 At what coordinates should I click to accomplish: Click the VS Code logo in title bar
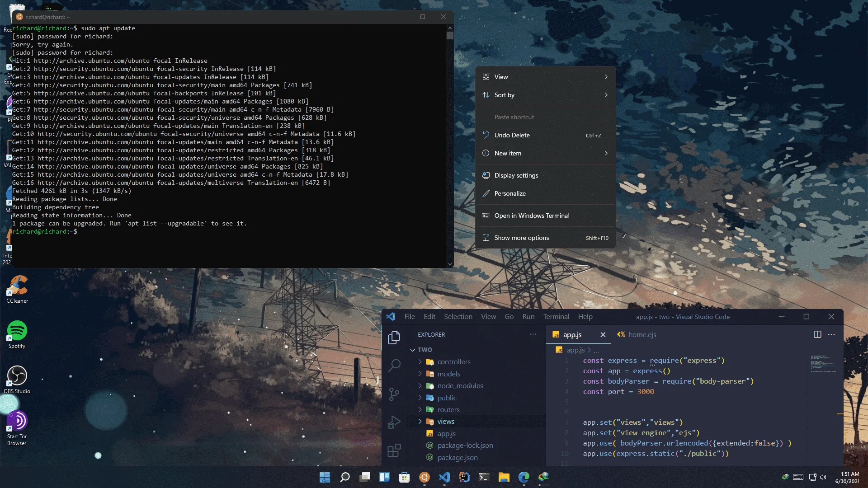point(391,317)
